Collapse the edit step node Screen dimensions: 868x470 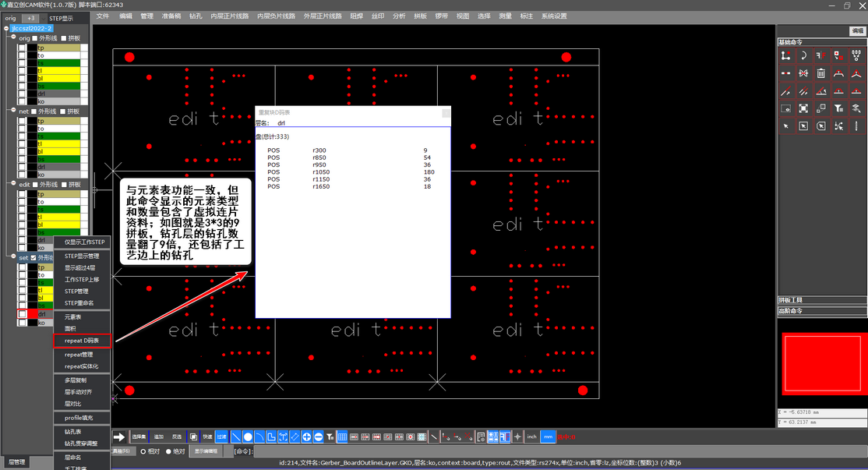point(14,184)
